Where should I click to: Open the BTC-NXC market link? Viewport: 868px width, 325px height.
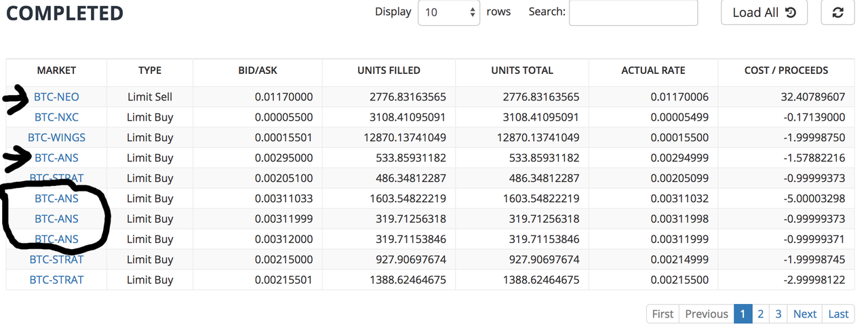click(56, 117)
